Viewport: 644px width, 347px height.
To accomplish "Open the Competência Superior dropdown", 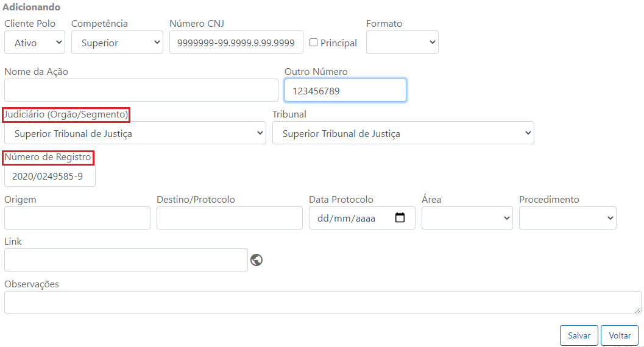I will pyautogui.click(x=117, y=42).
